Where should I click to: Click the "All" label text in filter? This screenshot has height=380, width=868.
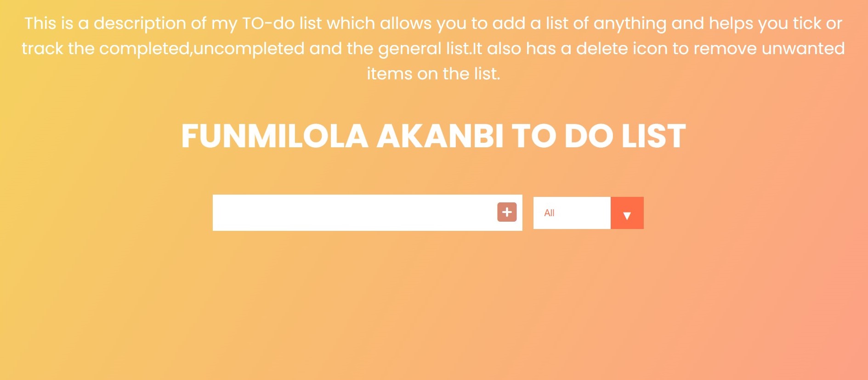click(549, 213)
